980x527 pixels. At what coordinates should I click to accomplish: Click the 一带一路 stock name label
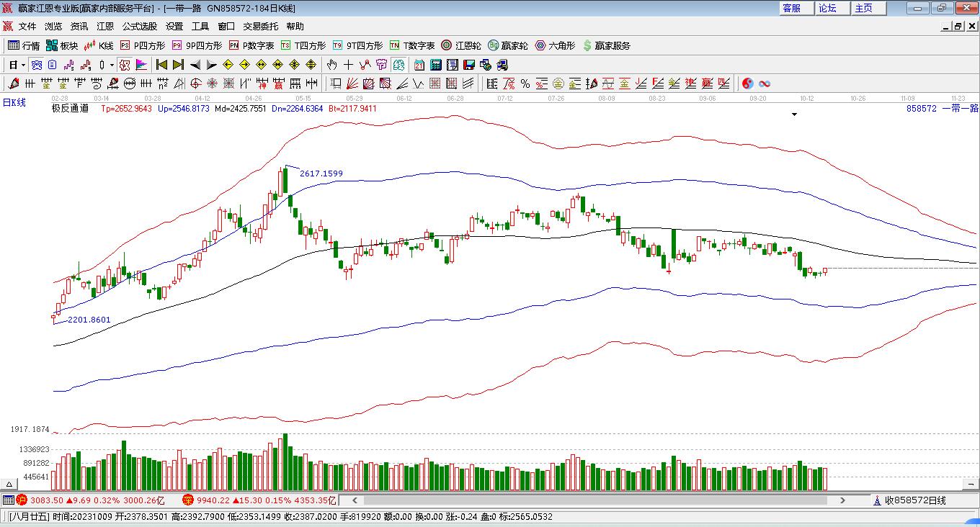pyautogui.click(x=960, y=109)
